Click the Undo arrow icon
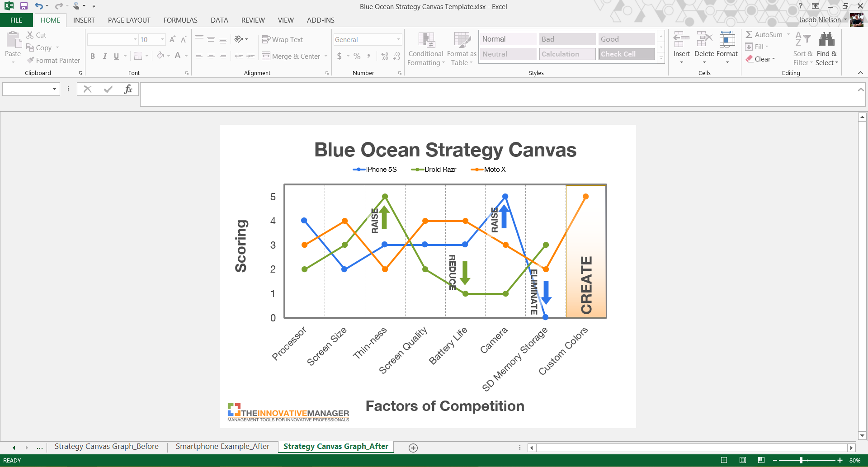Screen dimensions: 868x467 point(39,6)
